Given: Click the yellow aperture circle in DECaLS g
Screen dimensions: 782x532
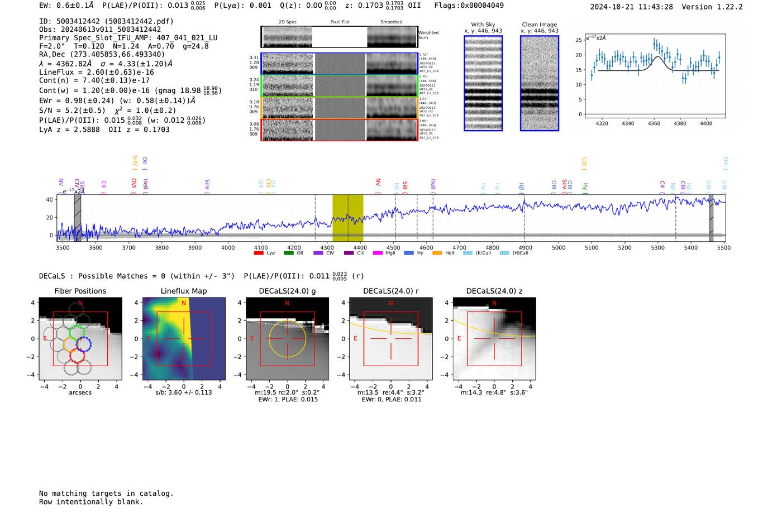Looking at the screenshot, I should pos(288,338).
